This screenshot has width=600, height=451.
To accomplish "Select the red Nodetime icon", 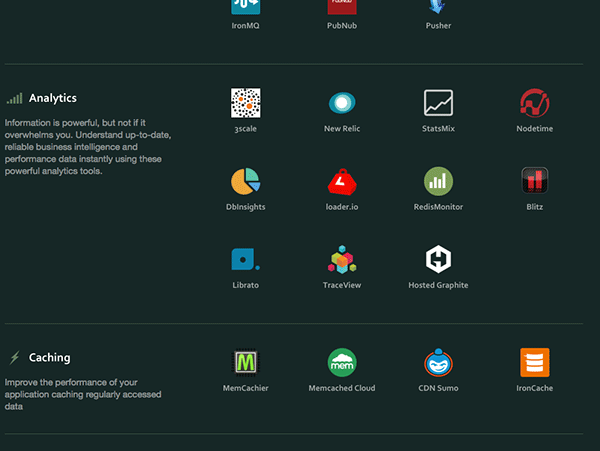I will click(x=535, y=103).
